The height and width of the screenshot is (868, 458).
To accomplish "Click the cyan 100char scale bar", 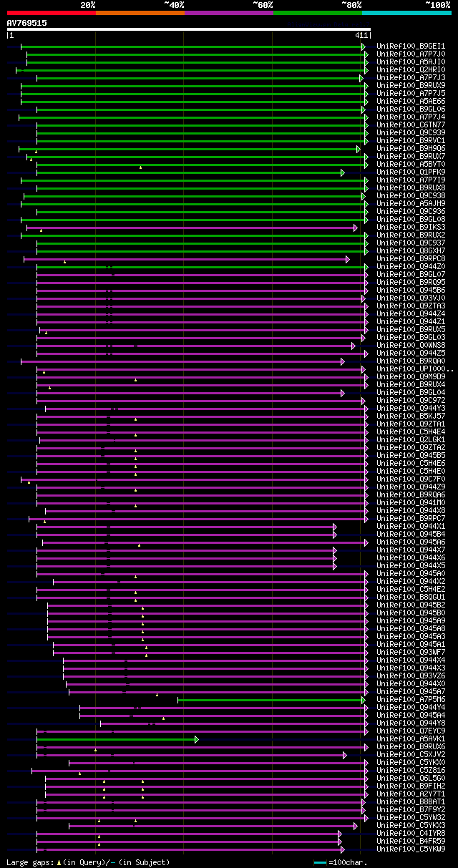I will pos(320,862).
